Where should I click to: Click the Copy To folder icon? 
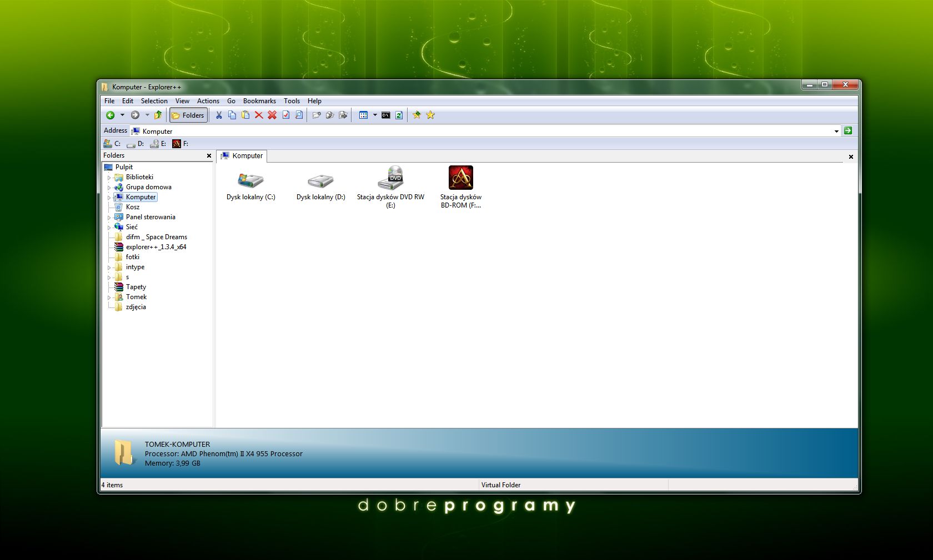[x=330, y=115]
